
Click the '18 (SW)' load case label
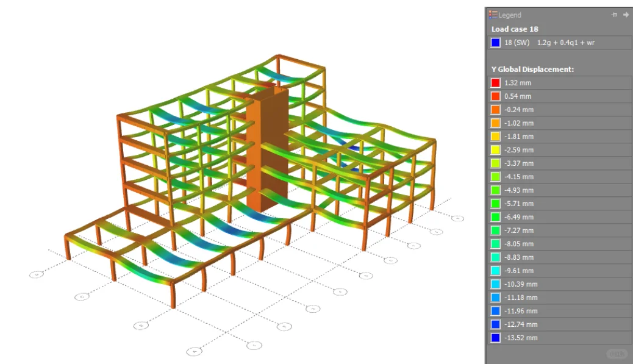point(517,42)
